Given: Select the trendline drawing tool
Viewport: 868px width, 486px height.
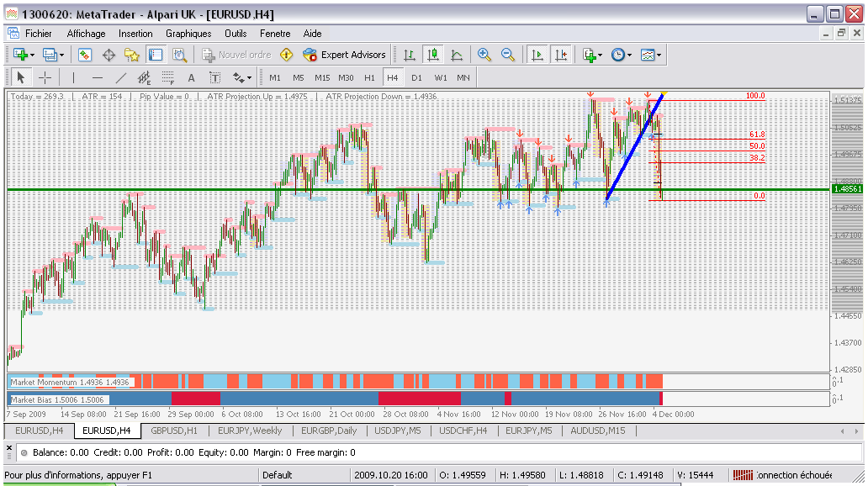Looking at the screenshot, I should (120, 77).
